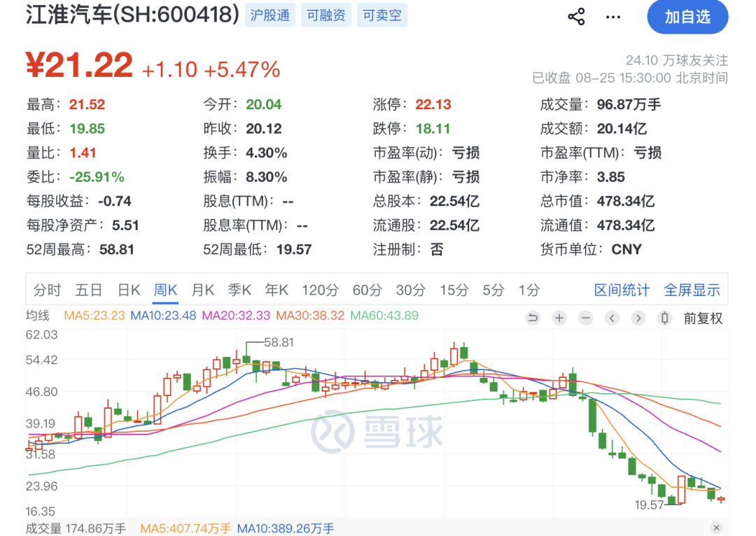Click the 最低 value 19.85

pos(87,129)
